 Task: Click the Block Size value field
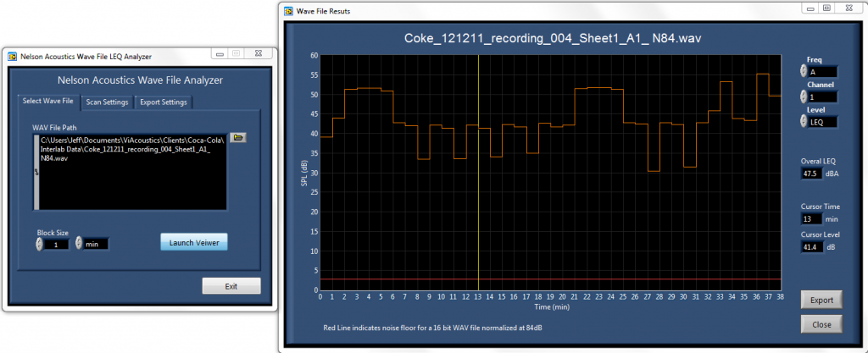tap(57, 244)
